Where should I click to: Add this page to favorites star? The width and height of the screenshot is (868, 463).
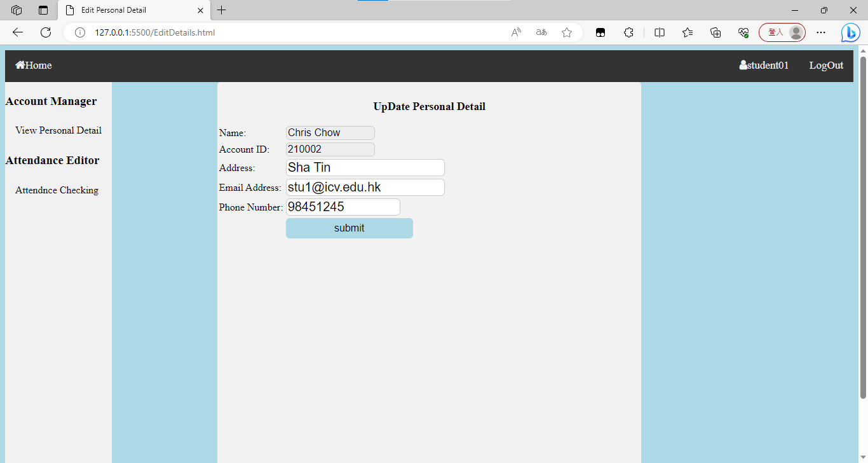pyautogui.click(x=567, y=32)
